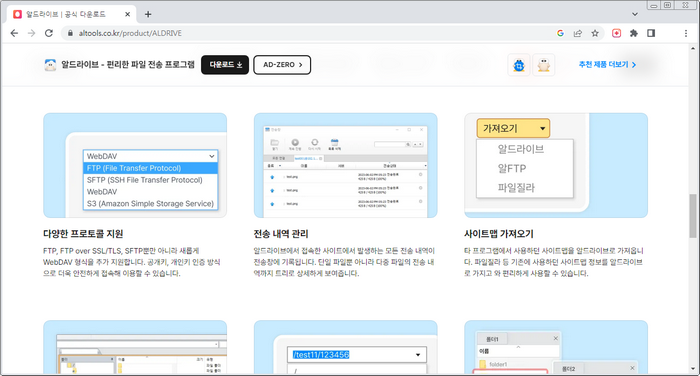Reload the current page

(x=49, y=33)
